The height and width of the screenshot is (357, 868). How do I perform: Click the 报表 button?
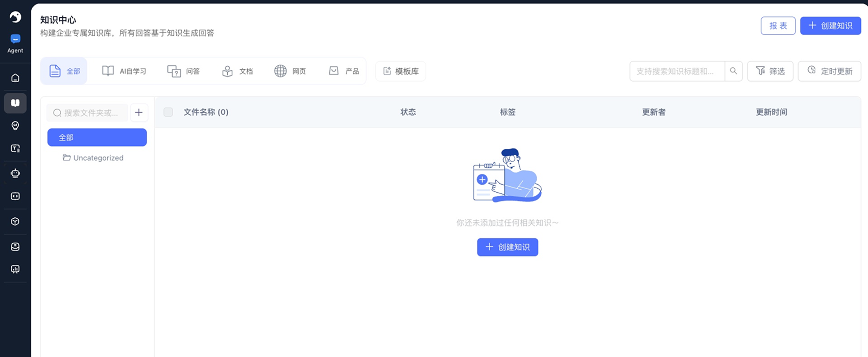(778, 25)
